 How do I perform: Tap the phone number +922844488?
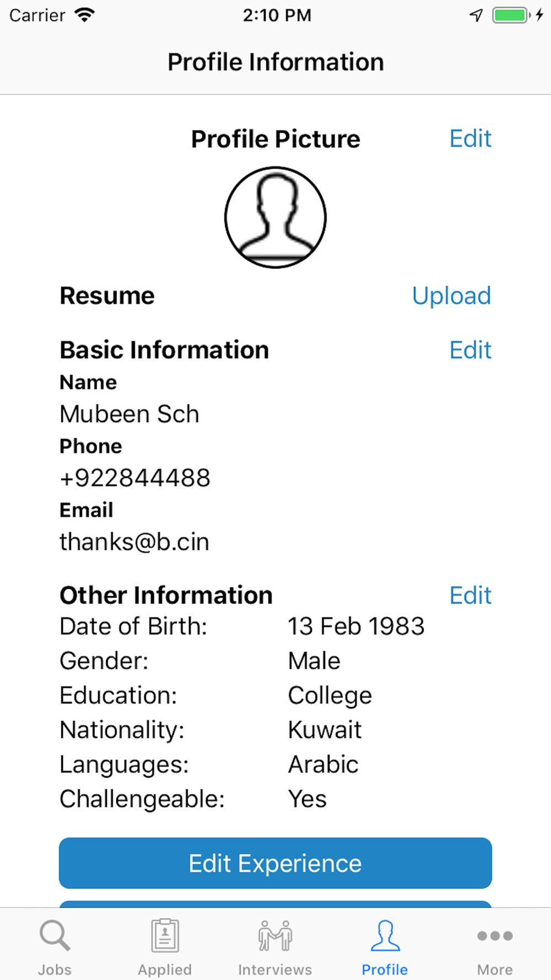point(135,478)
